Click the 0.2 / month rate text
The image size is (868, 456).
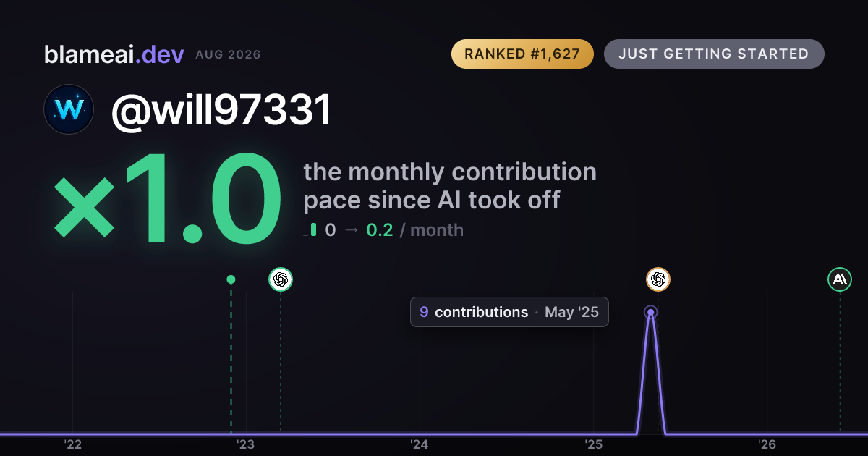click(414, 230)
